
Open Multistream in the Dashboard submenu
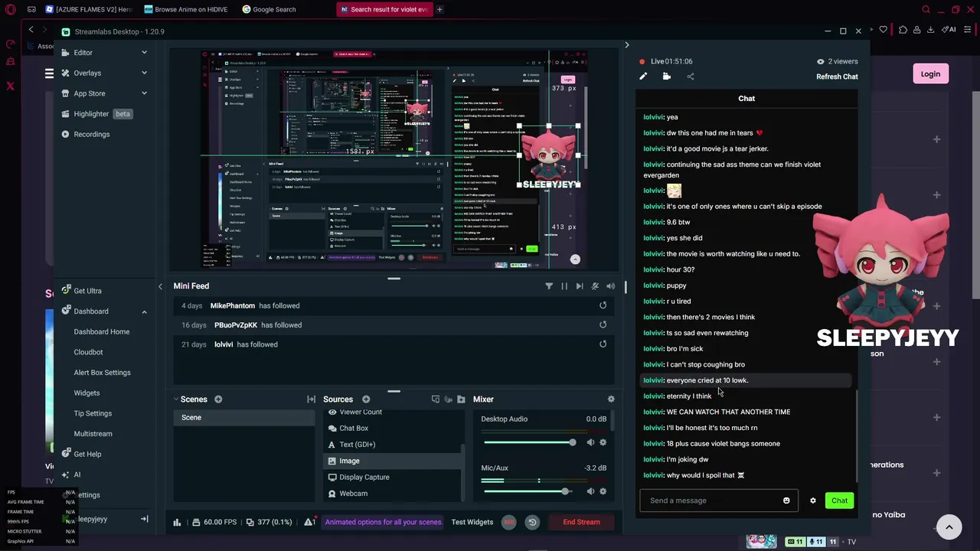tap(93, 434)
